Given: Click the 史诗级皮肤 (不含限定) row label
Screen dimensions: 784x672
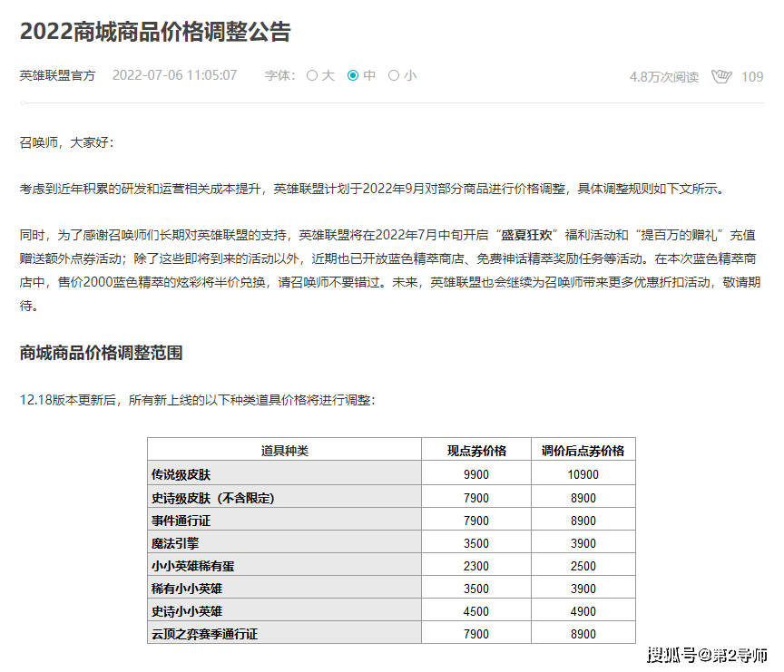Looking at the screenshot, I should coord(213,498).
